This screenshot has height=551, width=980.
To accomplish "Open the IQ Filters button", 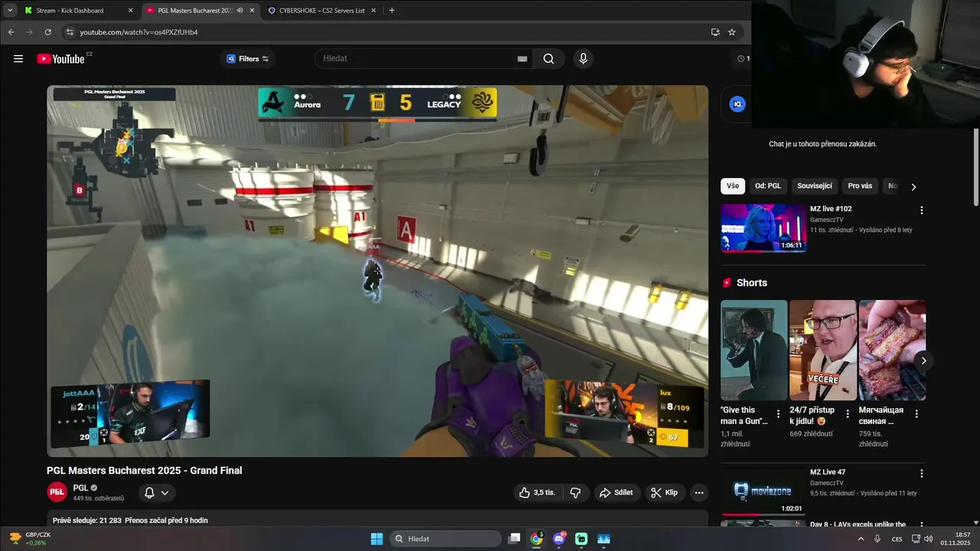I will (x=247, y=59).
